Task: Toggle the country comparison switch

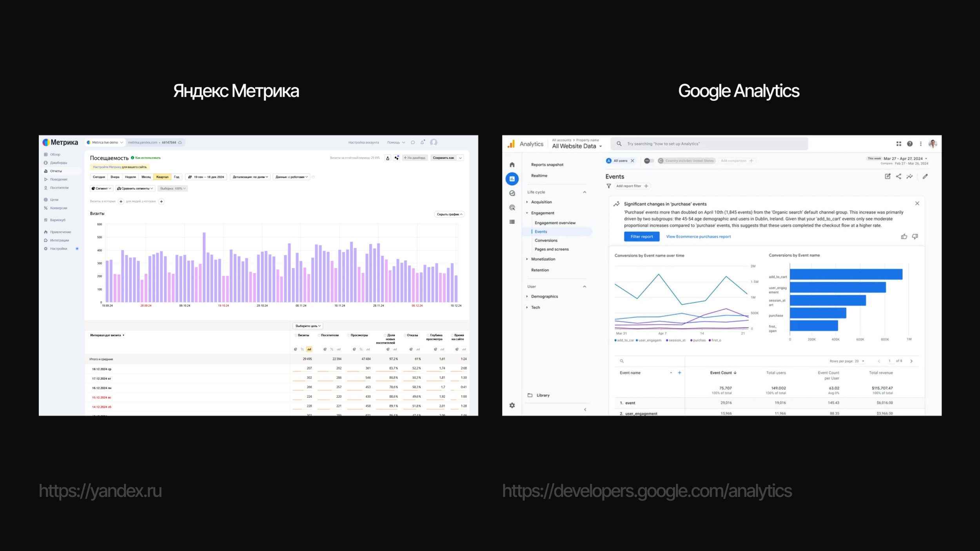Action: [648, 161]
